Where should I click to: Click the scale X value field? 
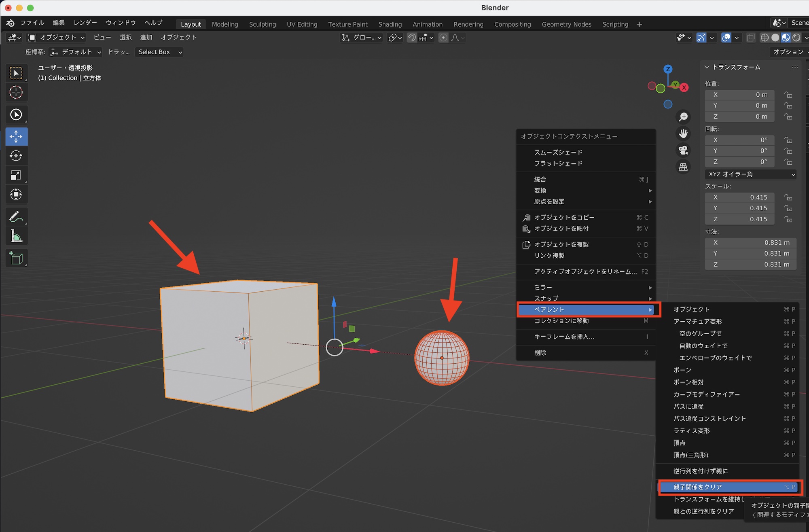click(x=739, y=197)
